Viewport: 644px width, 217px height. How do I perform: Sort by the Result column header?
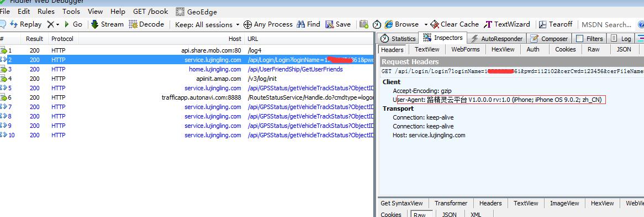tap(34, 39)
